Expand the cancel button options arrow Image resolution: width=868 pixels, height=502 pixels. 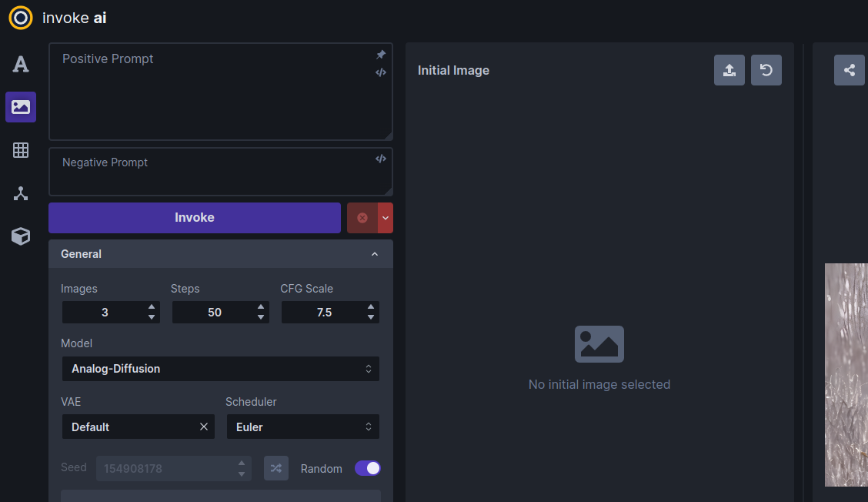[x=387, y=218]
